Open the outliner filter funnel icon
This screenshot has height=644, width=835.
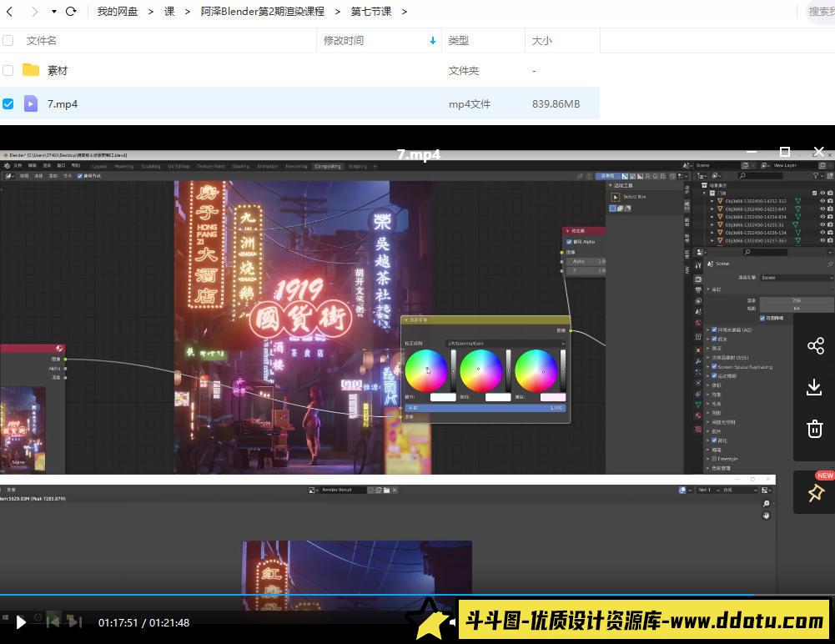coord(816,175)
